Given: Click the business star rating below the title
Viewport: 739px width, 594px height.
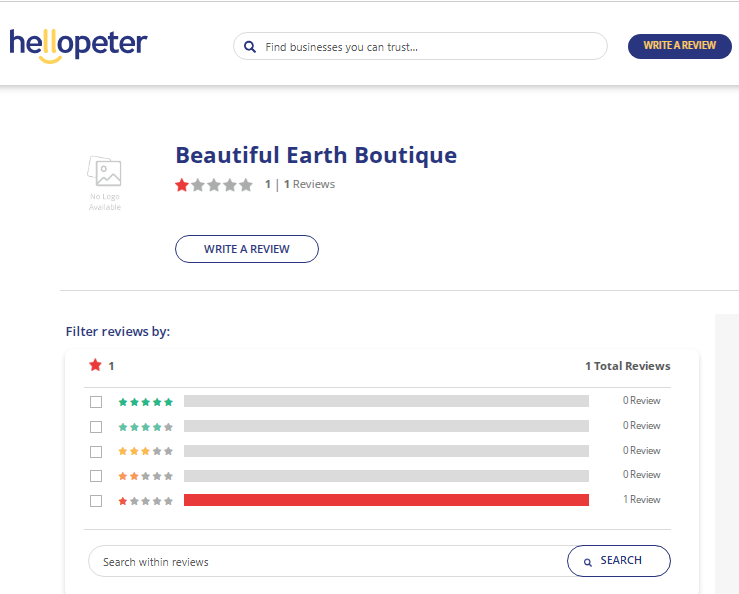Looking at the screenshot, I should click(x=214, y=185).
